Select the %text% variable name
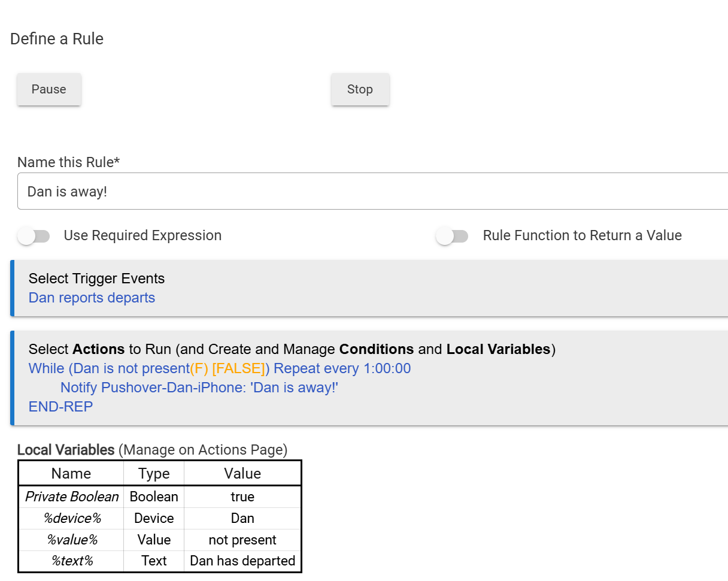Screen dimensions: 728x581 coord(72,561)
